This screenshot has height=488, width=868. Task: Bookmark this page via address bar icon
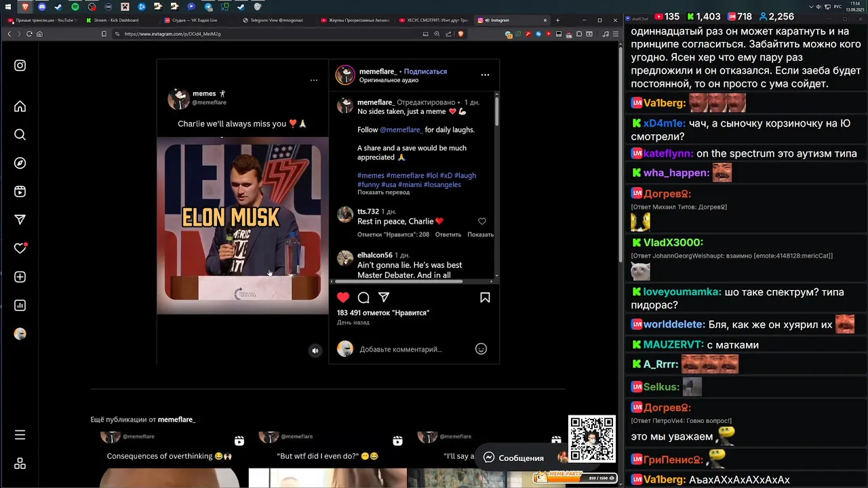[104, 34]
